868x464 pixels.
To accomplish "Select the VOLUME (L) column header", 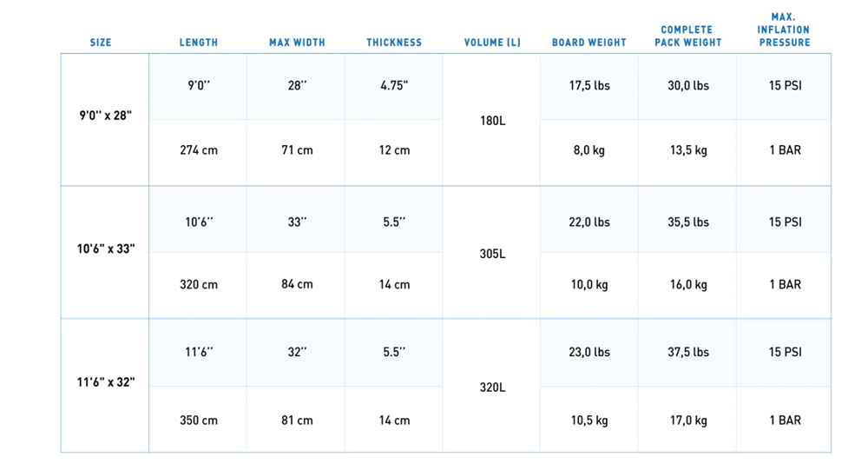I will [x=492, y=43].
